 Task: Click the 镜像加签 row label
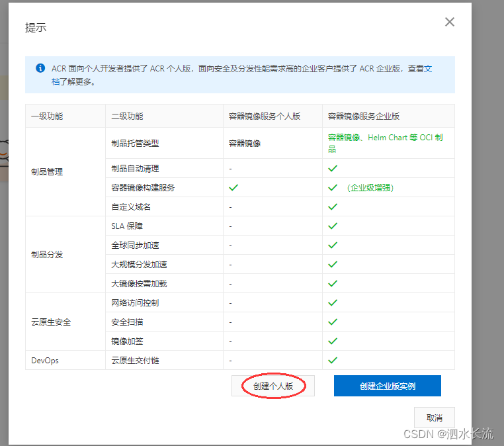point(127,341)
